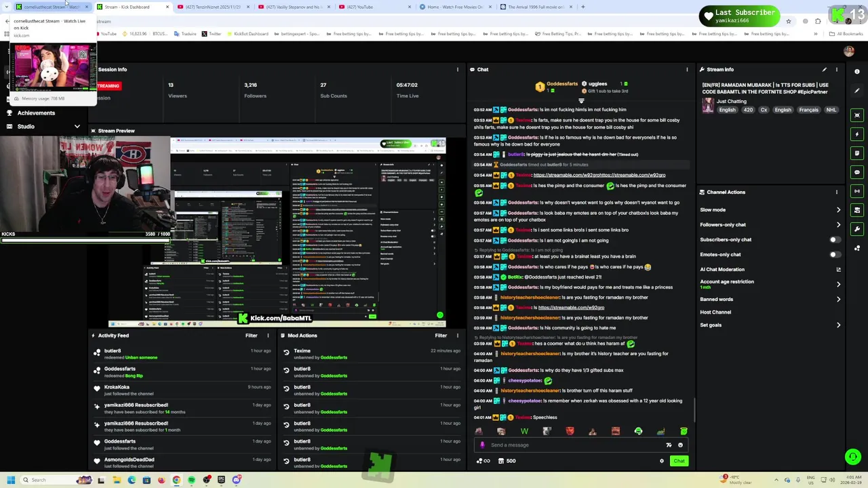This screenshot has height=488, width=868.
Task: Switch to Home - Watch Free Movies tab
Action: click(x=455, y=7)
